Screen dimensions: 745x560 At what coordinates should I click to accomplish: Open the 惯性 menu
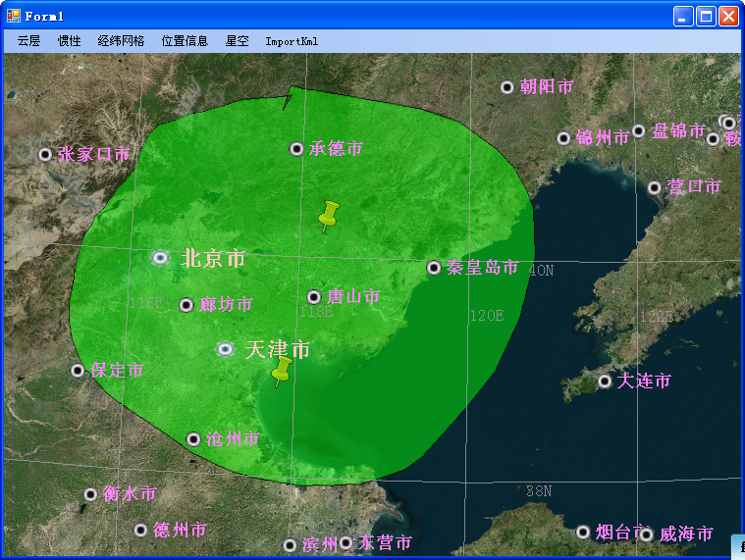point(70,41)
